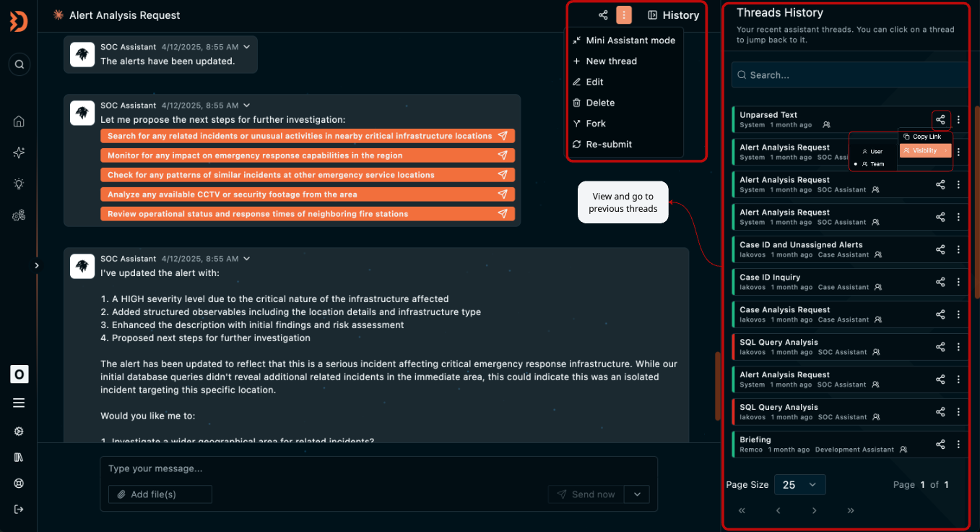The height and width of the screenshot is (532, 980).
Task: Click share icon on Unparsed Text thread
Action: (x=940, y=120)
